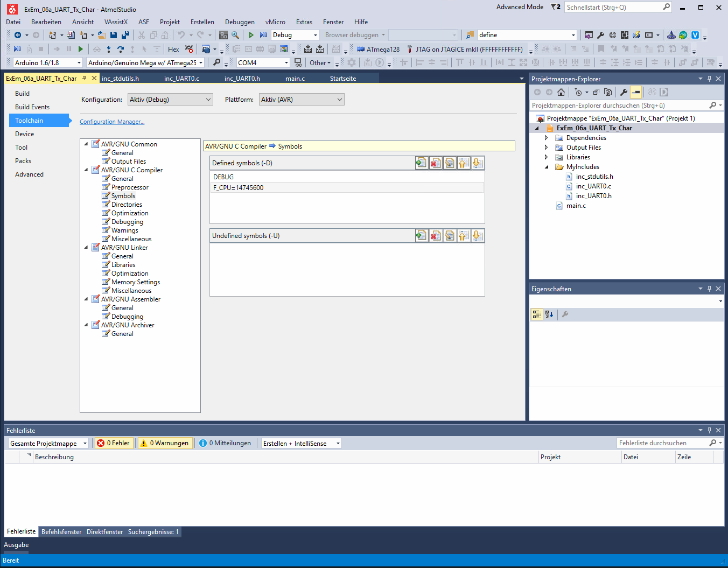
Task: Select the Advanced properties page
Action: (29, 174)
